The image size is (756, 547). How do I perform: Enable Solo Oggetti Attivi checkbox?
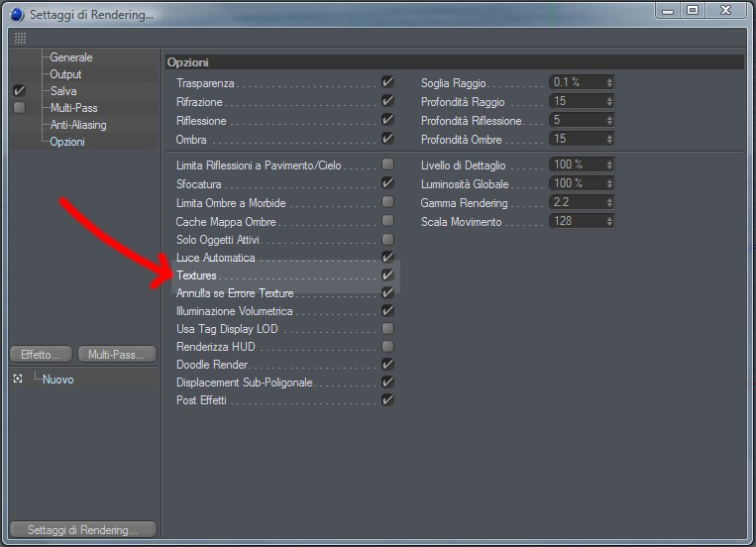[387, 239]
